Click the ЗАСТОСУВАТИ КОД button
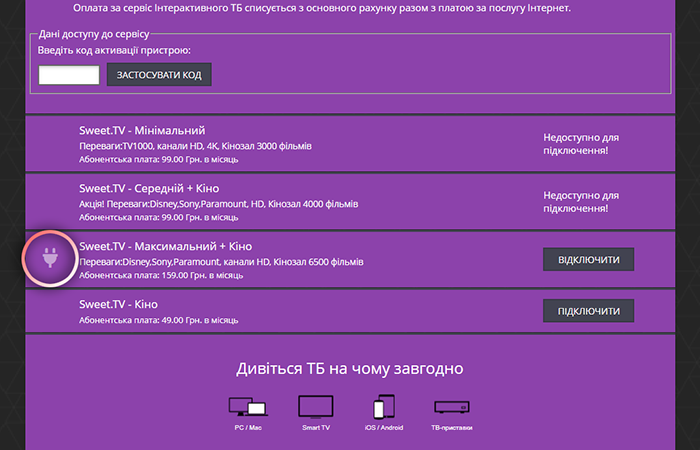700x450 pixels. 159,75
